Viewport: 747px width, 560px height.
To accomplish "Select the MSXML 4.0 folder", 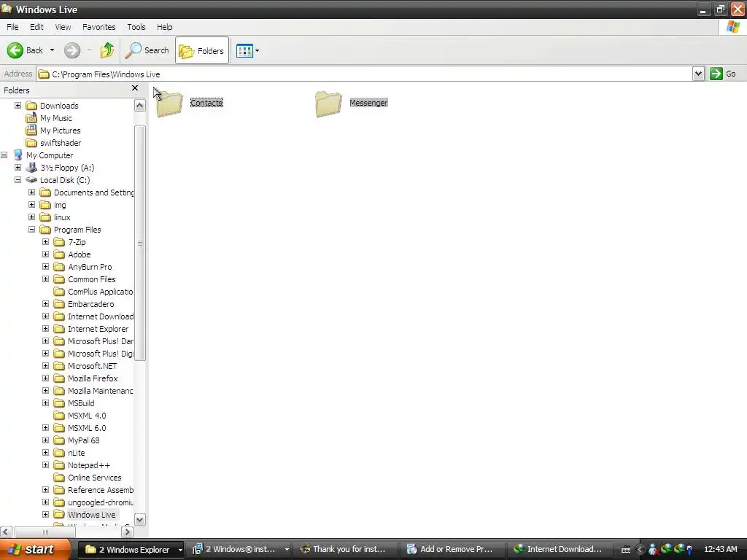I will (x=87, y=415).
